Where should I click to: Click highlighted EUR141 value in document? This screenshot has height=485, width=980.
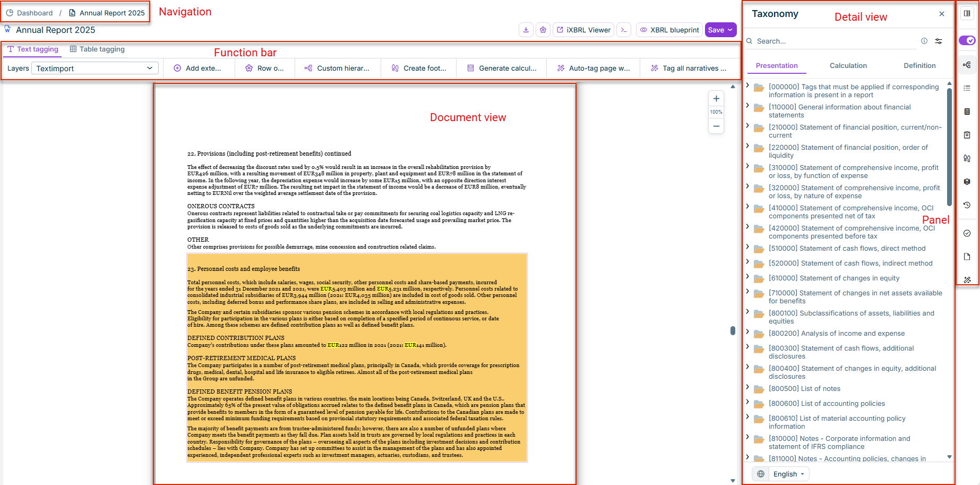pyautogui.click(x=414, y=345)
